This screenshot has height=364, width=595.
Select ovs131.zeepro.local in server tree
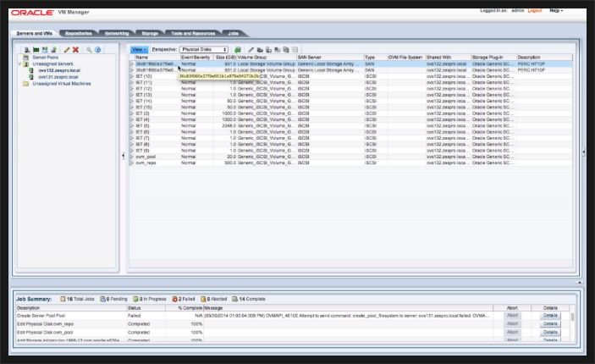tap(58, 77)
